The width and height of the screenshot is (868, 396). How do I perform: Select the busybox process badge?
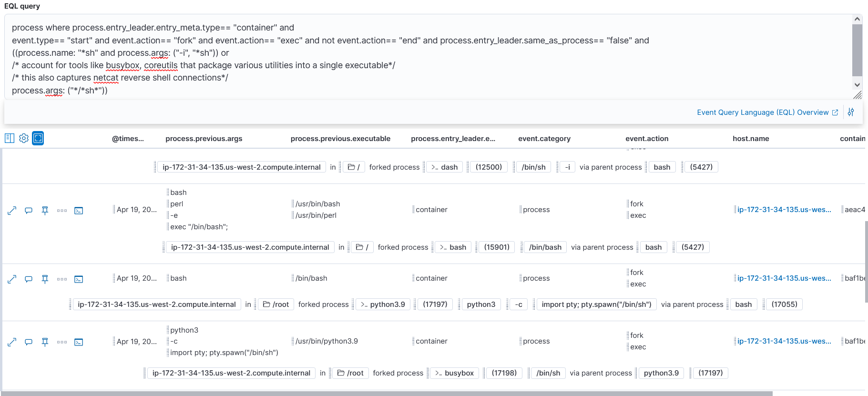[x=454, y=373]
